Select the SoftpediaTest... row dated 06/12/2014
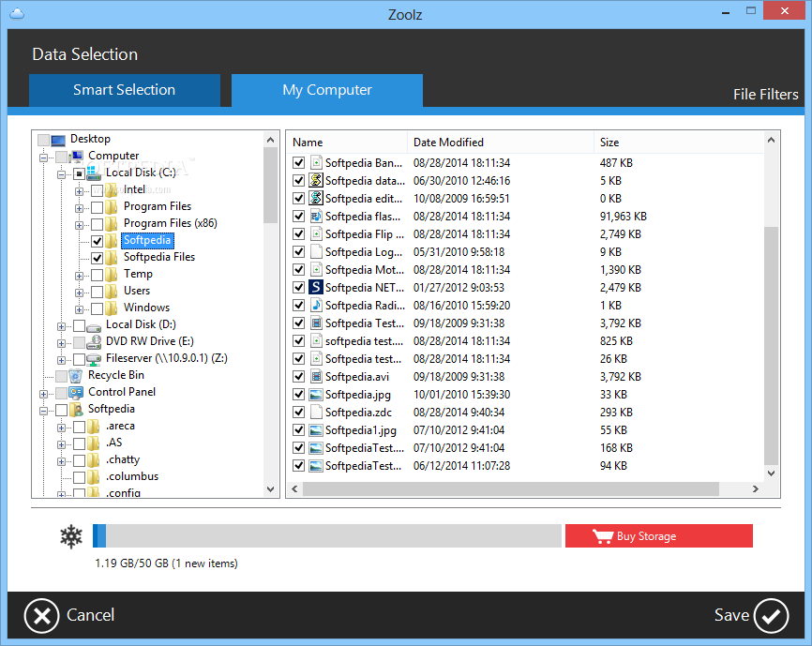Screen dimensions: 812x646 coord(524,466)
